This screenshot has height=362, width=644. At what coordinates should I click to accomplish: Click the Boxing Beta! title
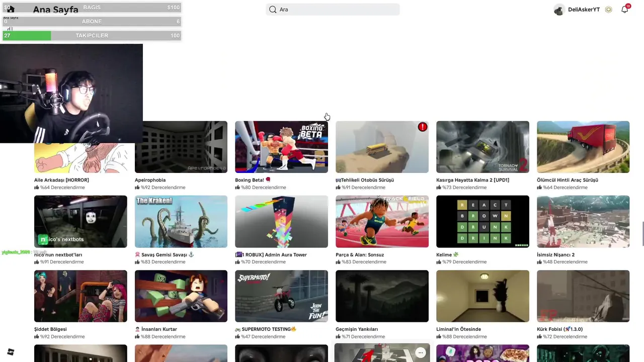[253, 180]
